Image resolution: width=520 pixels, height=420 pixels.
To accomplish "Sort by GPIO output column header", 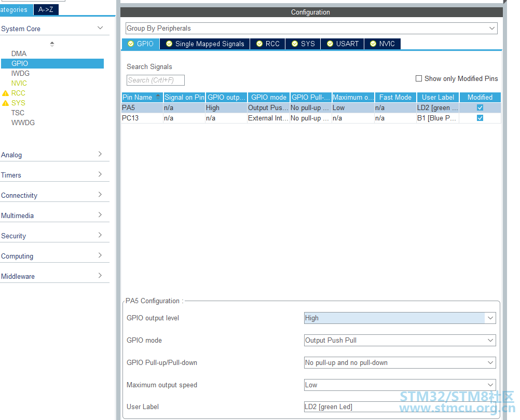I will click(x=226, y=97).
